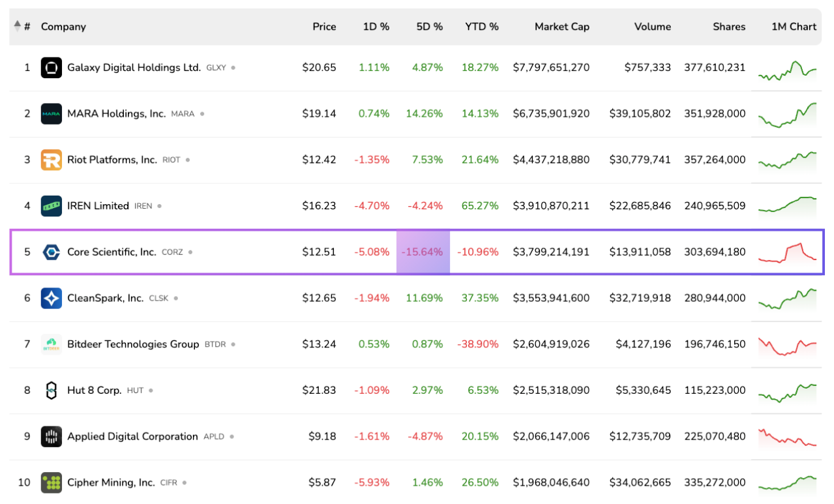Screen dimensions: 834x504
Task: Click the Core Scientific 1M chart thumbnail
Action: click(x=787, y=252)
